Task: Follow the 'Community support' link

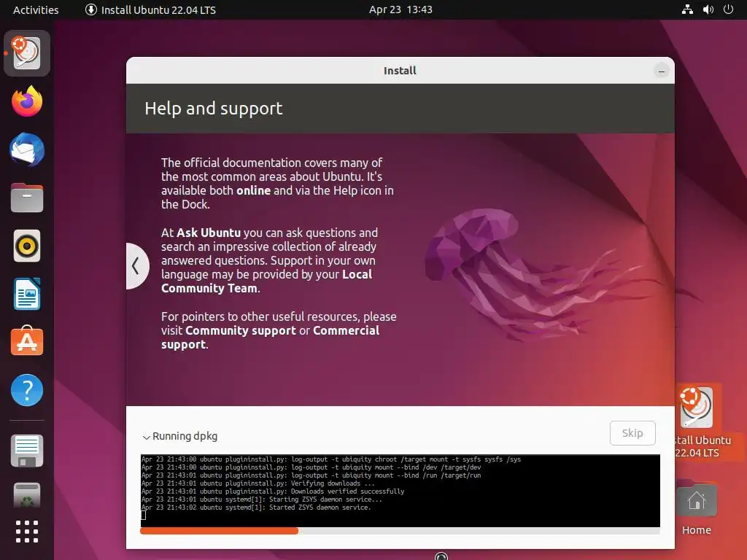Action: tap(241, 330)
